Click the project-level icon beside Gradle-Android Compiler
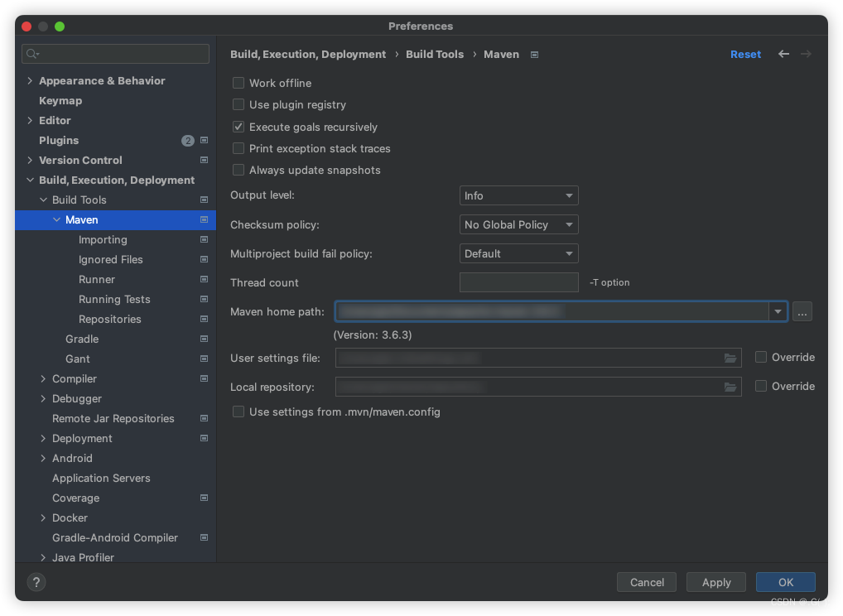This screenshot has width=843, height=616. 205,538
